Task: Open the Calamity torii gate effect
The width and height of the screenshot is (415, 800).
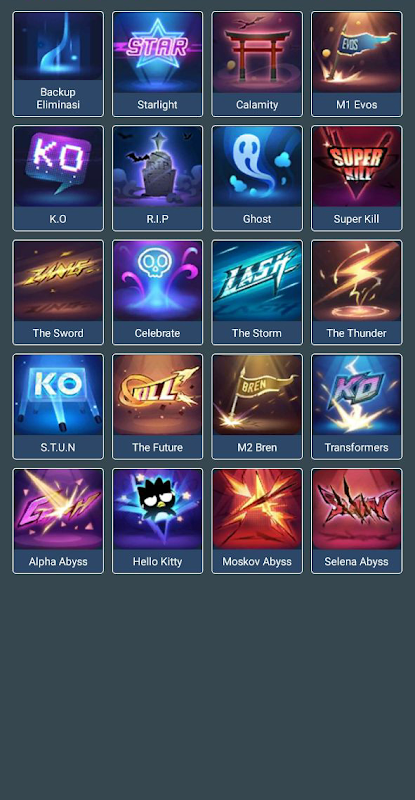Action: click(x=257, y=64)
